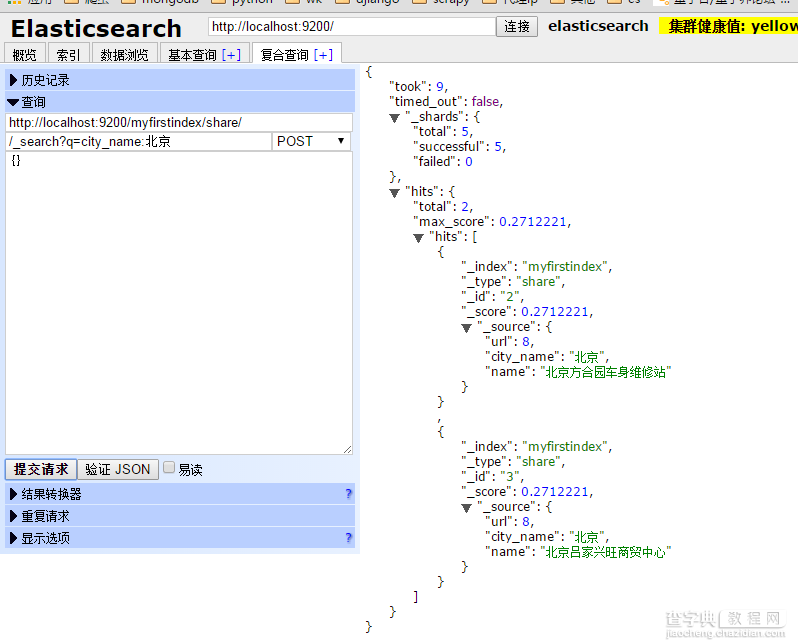The image size is (798, 640).
Task: Click inside the JSON request body textarea
Action: coord(179,303)
